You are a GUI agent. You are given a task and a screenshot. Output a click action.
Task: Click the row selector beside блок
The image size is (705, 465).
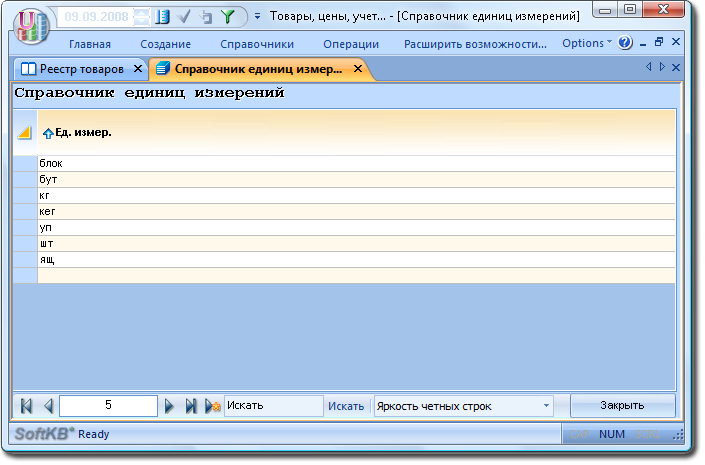tap(25, 163)
